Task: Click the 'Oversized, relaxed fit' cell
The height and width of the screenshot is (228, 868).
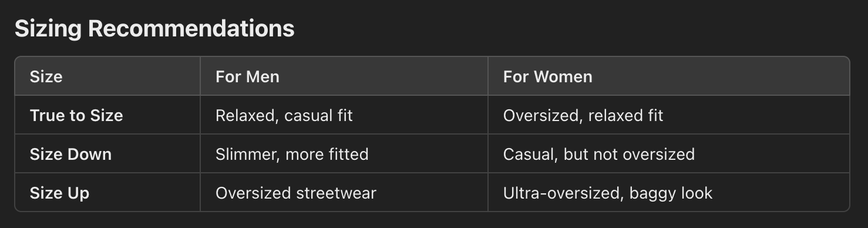Action: coord(583,115)
